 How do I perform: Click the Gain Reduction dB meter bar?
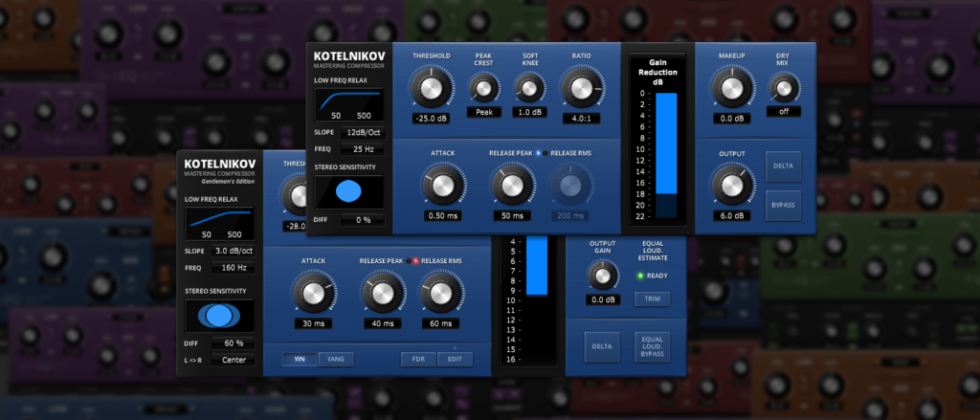(666, 155)
